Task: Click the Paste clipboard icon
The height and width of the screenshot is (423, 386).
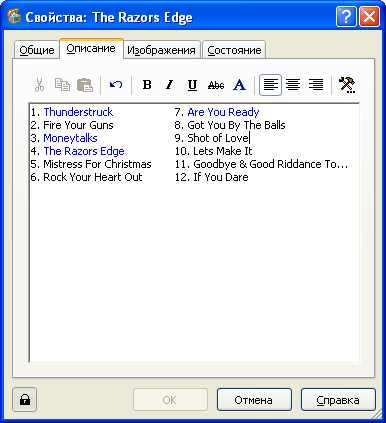Action: [85, 85]
